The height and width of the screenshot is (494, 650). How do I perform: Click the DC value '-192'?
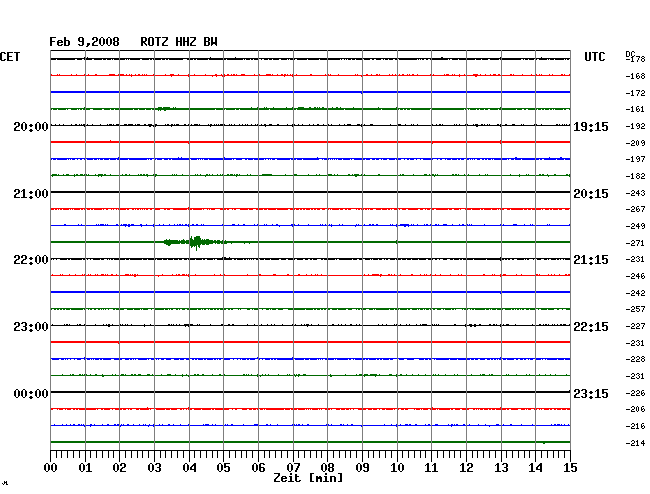coord(635,126)
